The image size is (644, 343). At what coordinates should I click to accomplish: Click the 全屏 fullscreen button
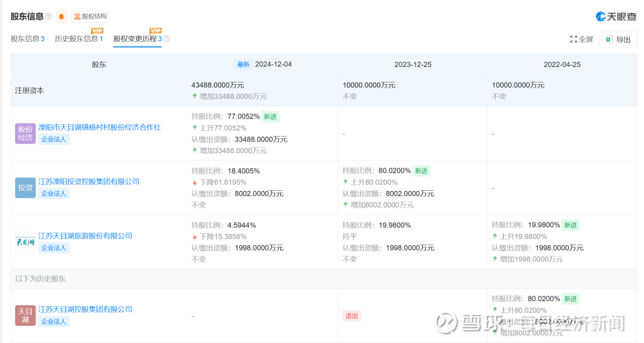(581, 39)
